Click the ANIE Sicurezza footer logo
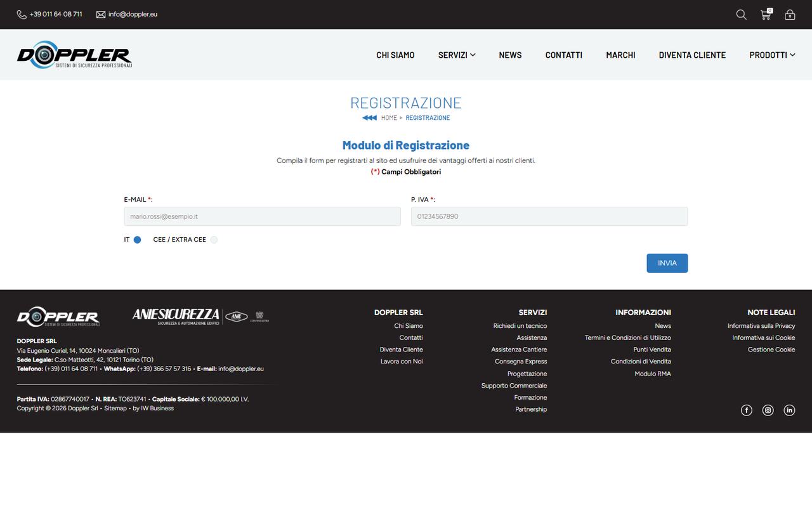Image resolution: width=812 pixels, height=510 pixels. coord(200,316)
